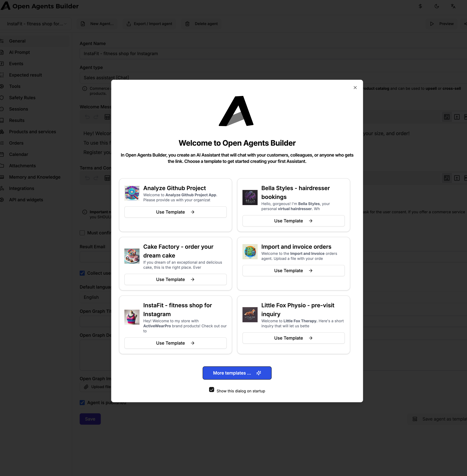Image resolution: width=467 pixels, height=476 pixels.
Task: Open Calendar in the sidebar
Action: (18, 154)
